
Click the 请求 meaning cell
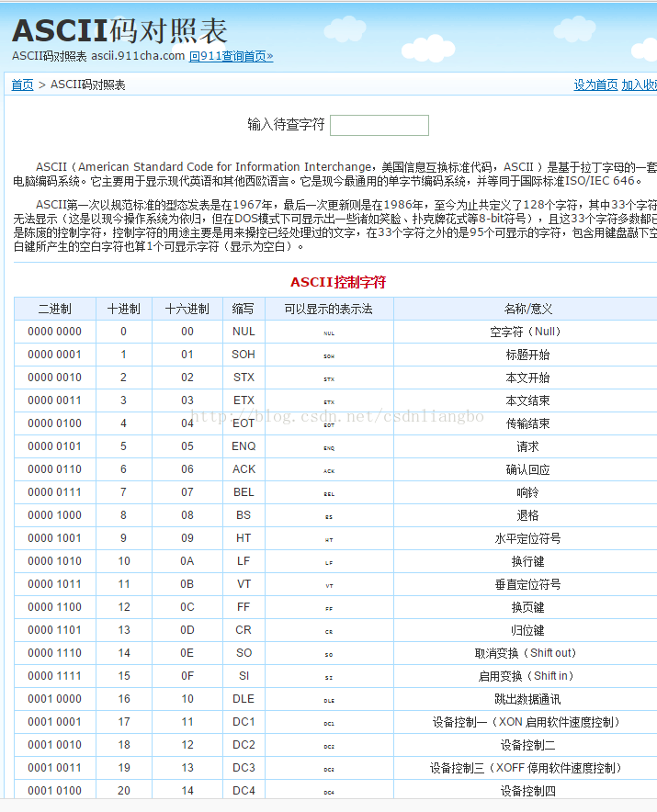(x=526, y=446)
